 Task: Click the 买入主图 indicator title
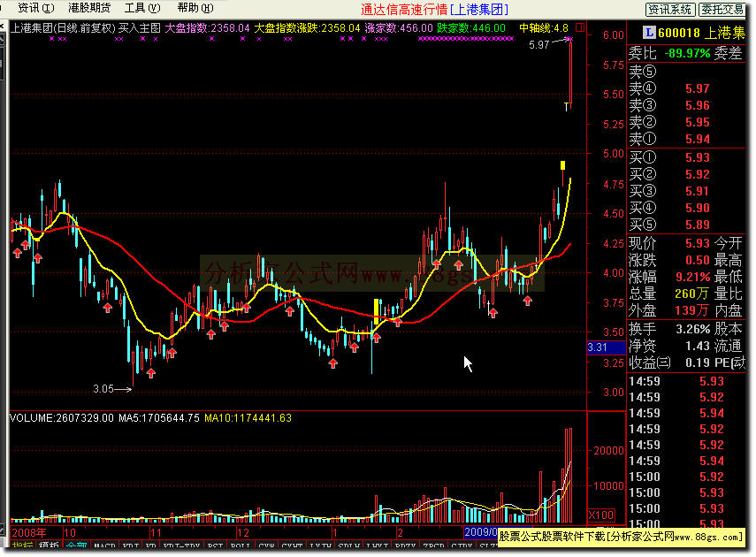(x=140, y=28)
